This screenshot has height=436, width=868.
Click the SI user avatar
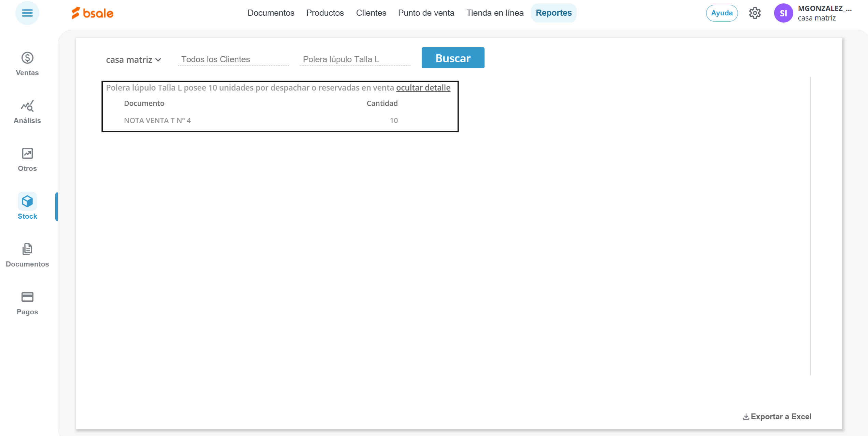tap(783, 13)
